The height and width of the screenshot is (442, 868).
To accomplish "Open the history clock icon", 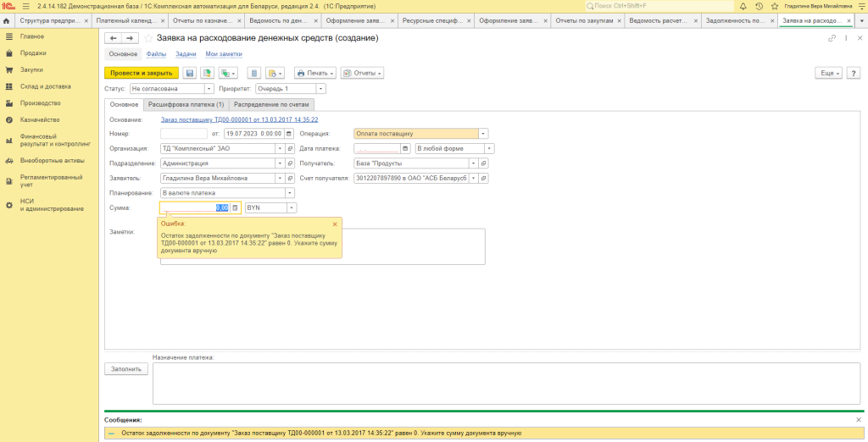I will [x=759, y=6].
